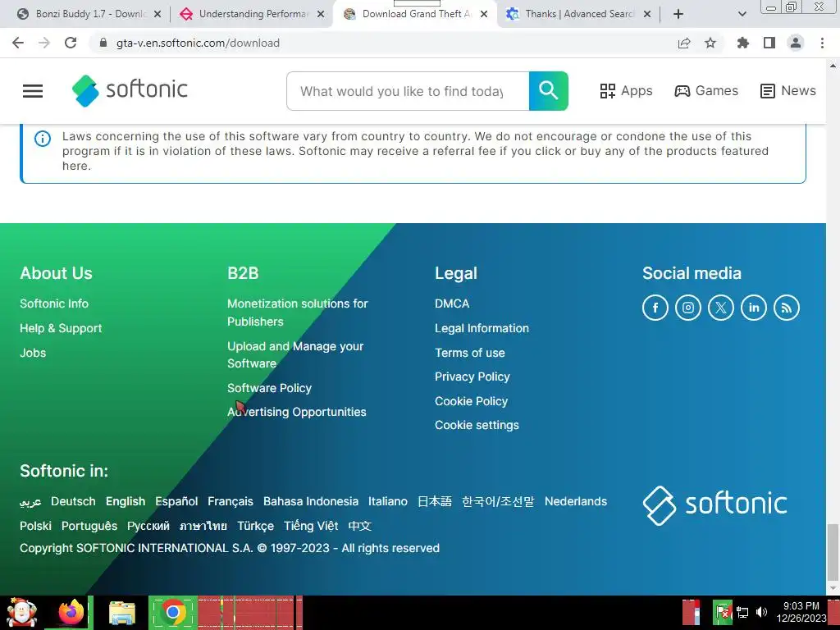Open the Cookie settings link
This screenshot has width=840, height=630.
tap(477, 426)
